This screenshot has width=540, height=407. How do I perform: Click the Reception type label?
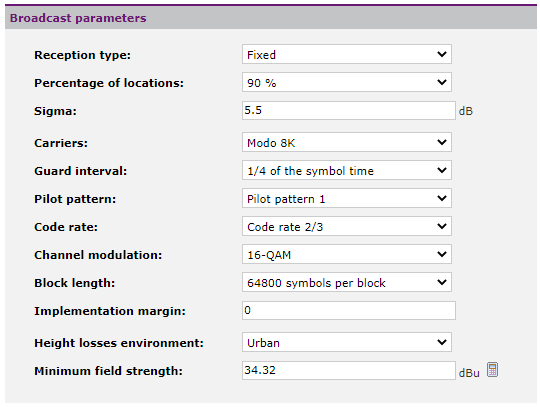[82, 55]
